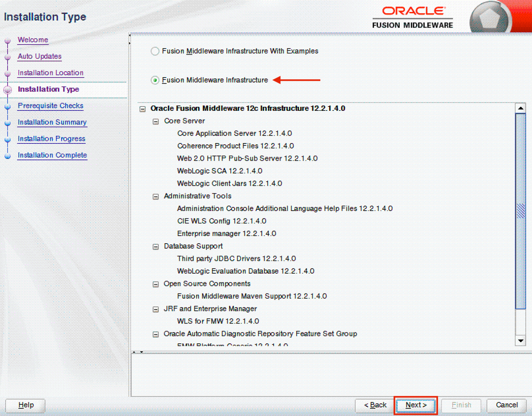Go back with the Back button
Screen dimensions: 532x416
375,405
